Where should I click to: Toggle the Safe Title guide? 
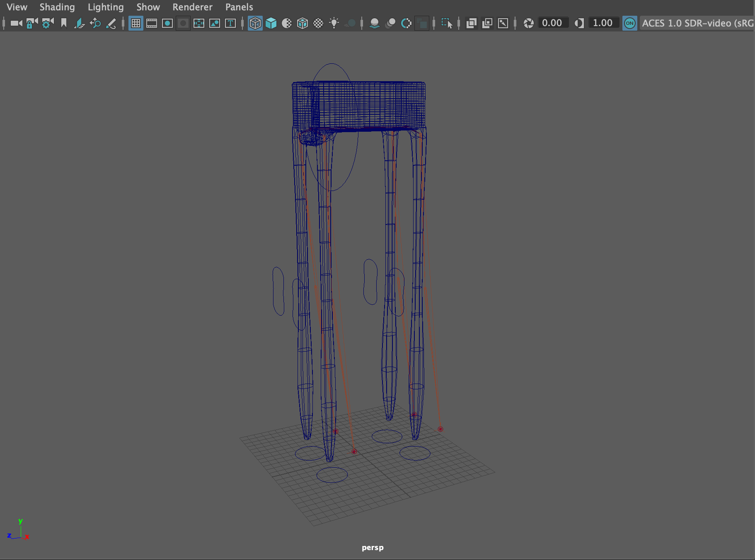pyautogui.click(x=230, y=23)
